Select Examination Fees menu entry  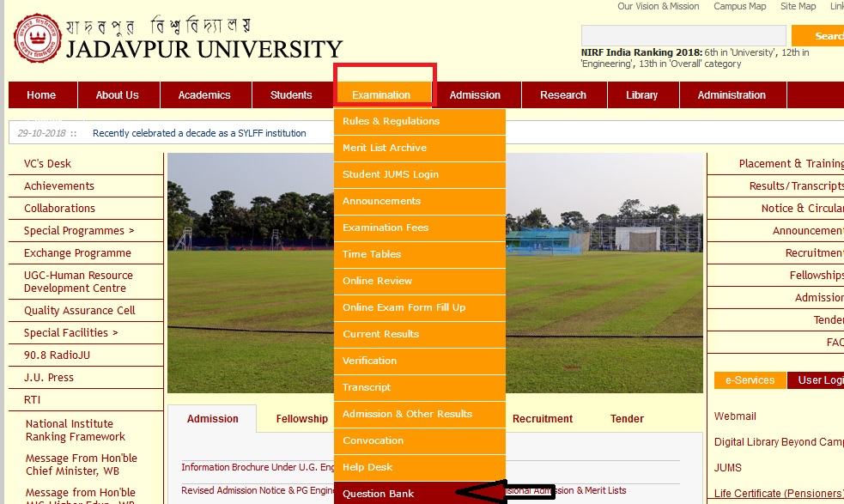pos(419,228)
